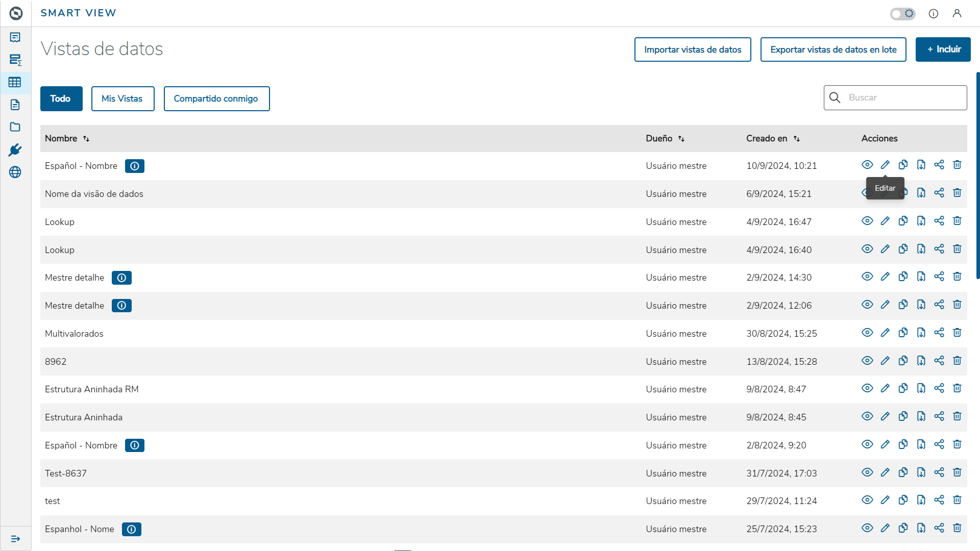The height and width of the screenshot is (551, 980).
Task: View the Estrutura Aninhada data view
Action: pos(867,416)
